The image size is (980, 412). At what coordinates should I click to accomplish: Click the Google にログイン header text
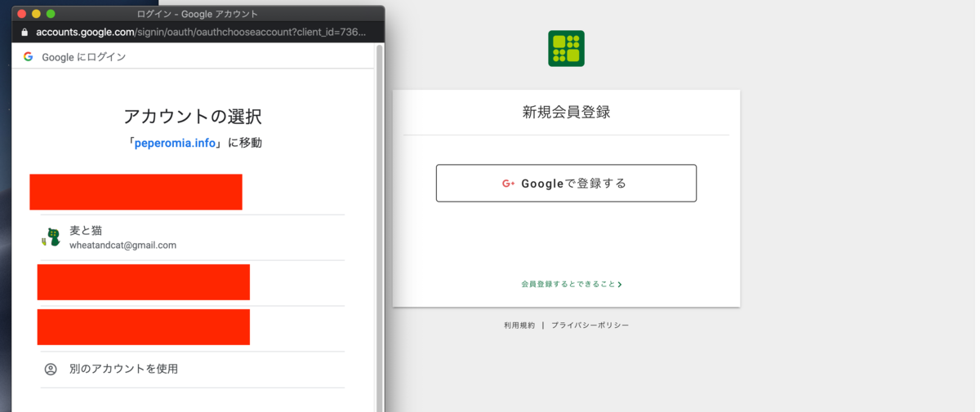(84, 57)
